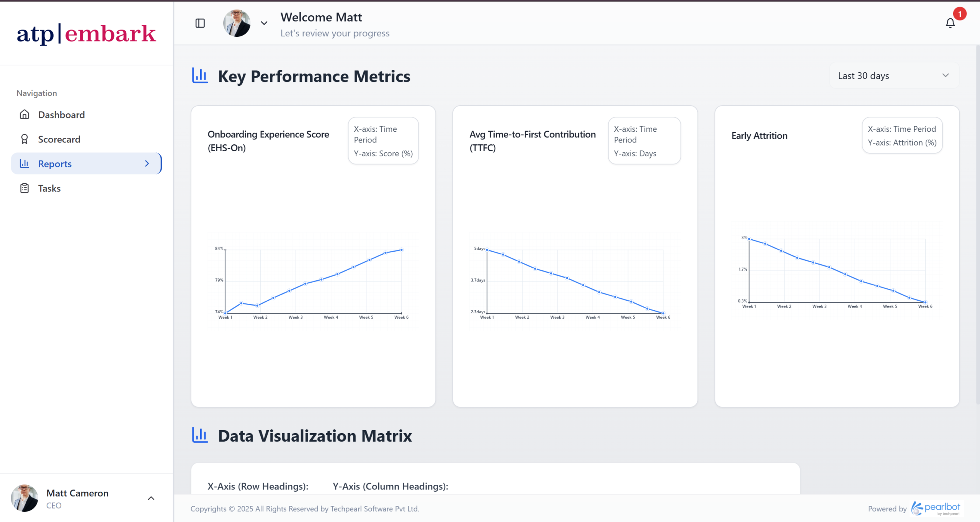
Task: Open the Dashboard navigation link
Action: tap(61, 115)
